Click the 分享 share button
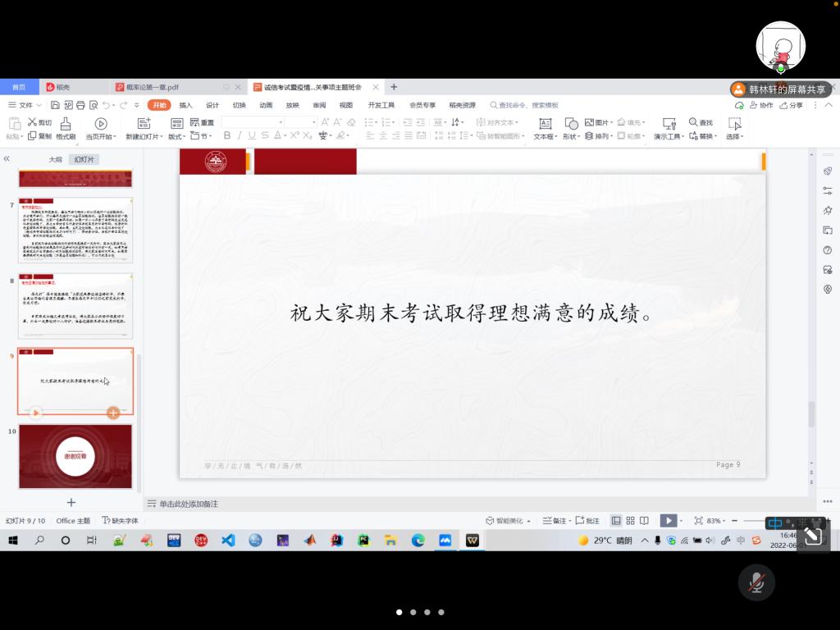Viewport: 840px width, 630px height. click(792, 105)
